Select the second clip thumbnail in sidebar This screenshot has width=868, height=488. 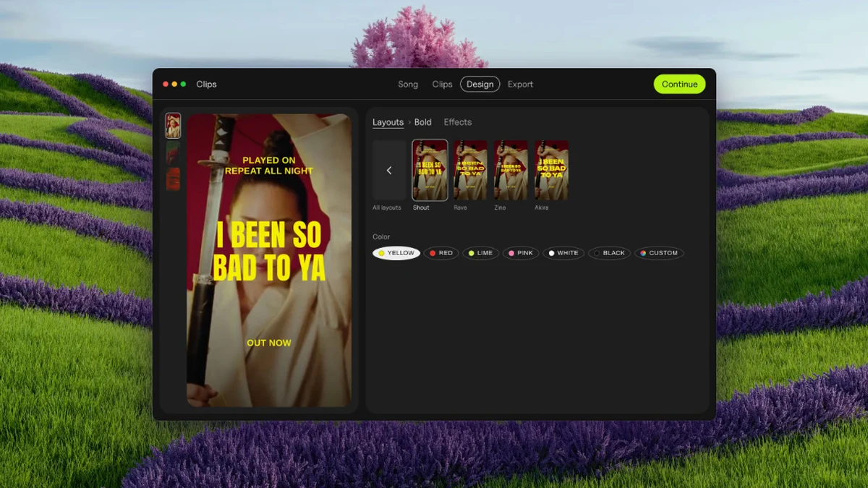(x=173, y=153)
